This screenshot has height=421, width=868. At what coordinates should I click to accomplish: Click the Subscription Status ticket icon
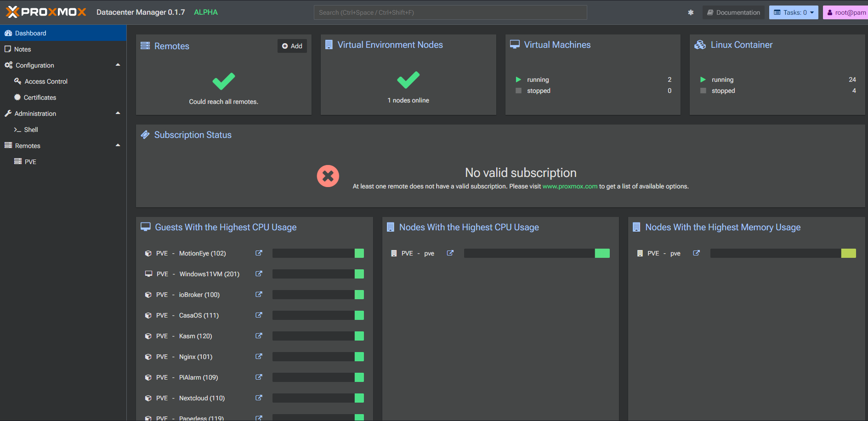pos(145,135)
